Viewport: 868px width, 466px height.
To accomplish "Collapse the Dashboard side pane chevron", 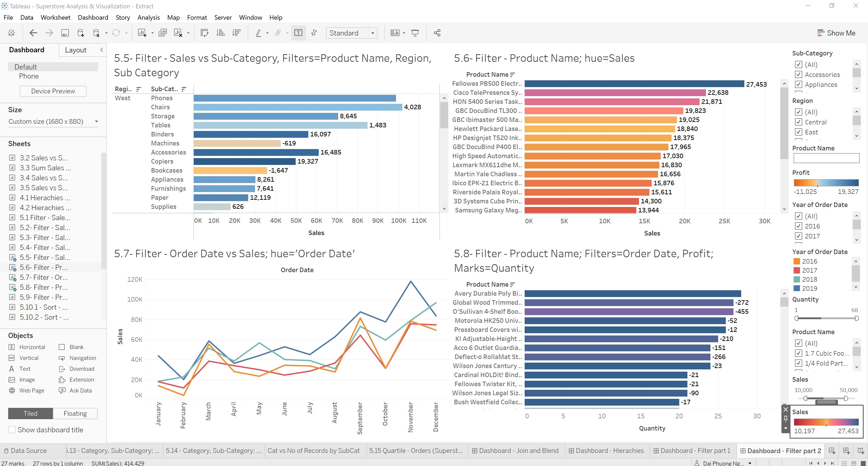I will point(101,50).
